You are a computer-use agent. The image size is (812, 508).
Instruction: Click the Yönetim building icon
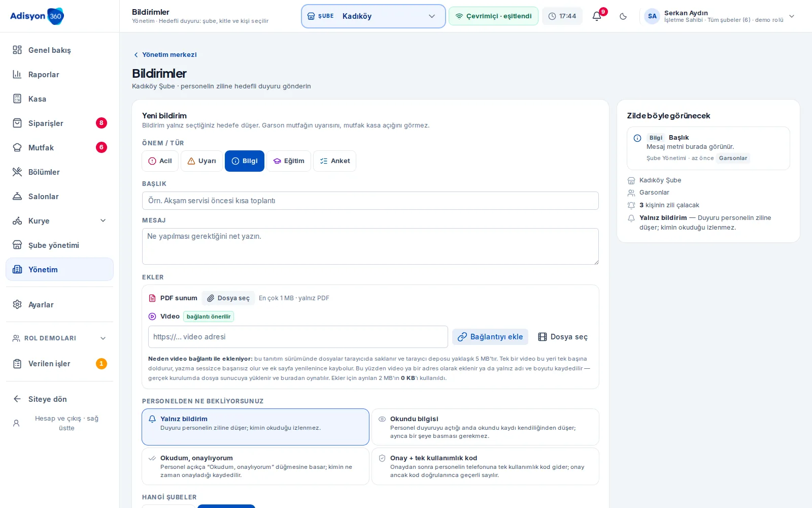pos(17,270)
